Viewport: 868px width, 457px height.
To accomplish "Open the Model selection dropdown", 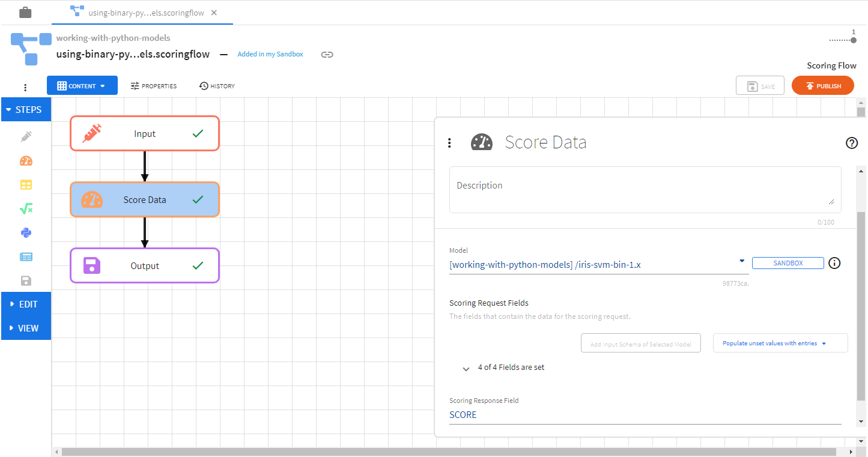I will point(742,261).
